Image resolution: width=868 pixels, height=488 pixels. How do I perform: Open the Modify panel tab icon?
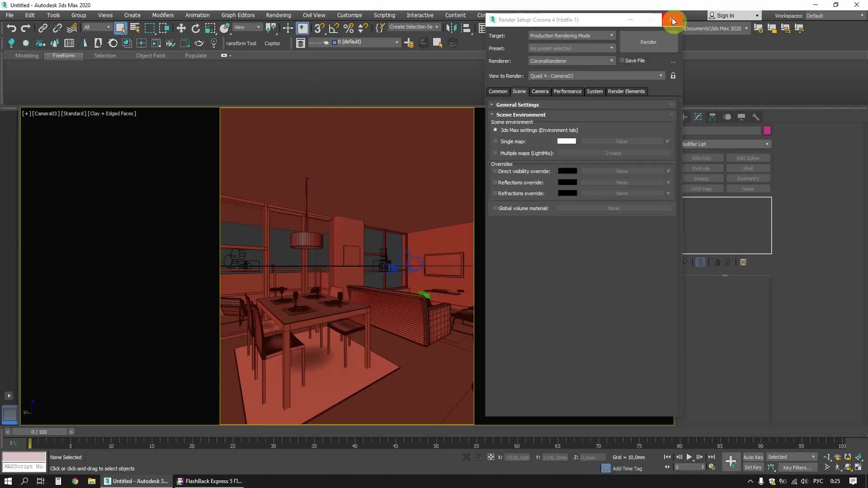click(x=698, y=117)
